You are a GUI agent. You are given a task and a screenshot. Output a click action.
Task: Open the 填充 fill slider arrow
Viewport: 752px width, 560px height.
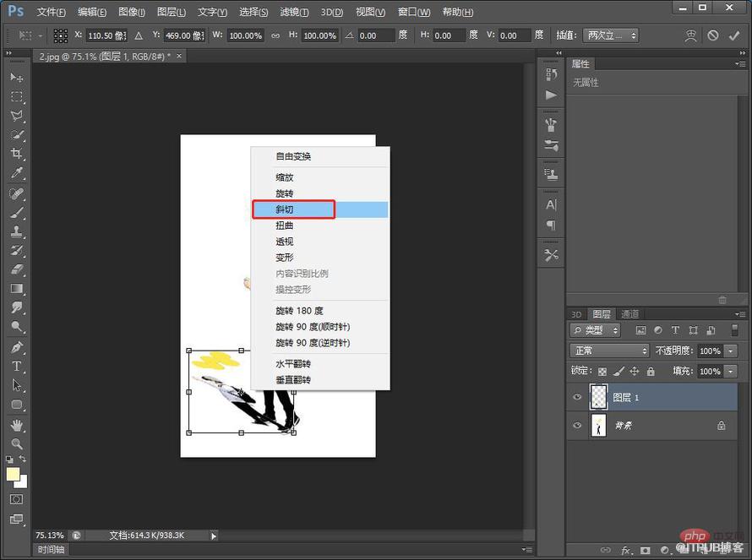730,371
